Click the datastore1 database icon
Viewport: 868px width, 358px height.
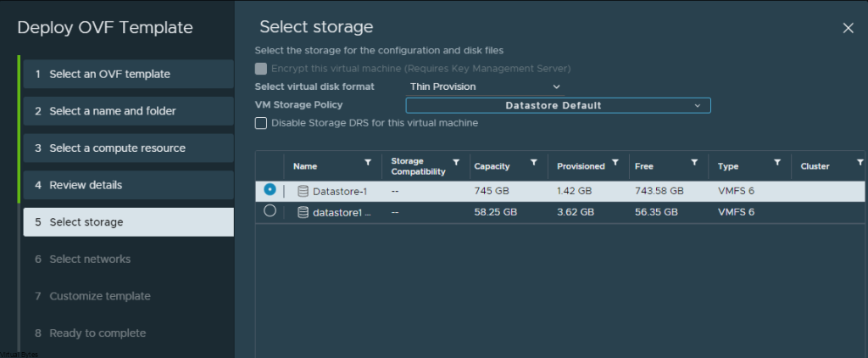(303, 212)
